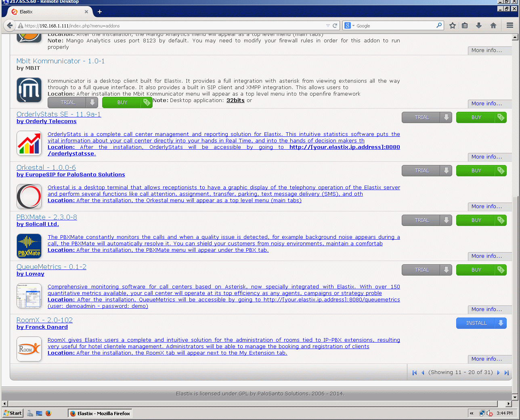
Task: Click the vertical scrollbar up arrow
Action: point(515,38)
